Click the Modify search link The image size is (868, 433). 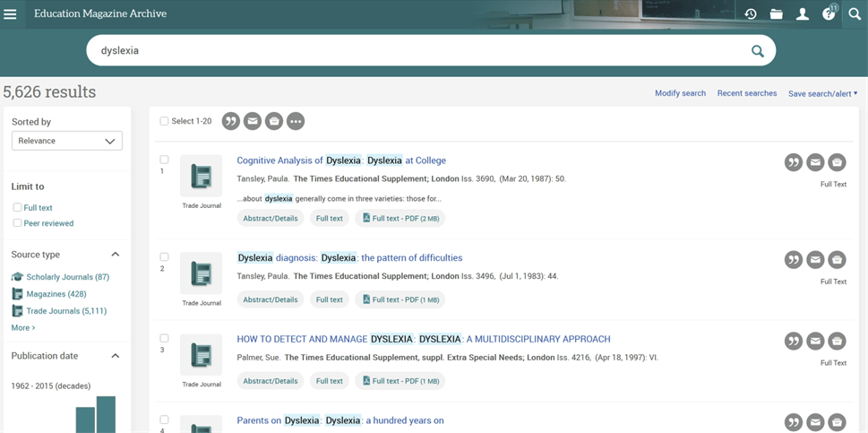tap(680, 93)
